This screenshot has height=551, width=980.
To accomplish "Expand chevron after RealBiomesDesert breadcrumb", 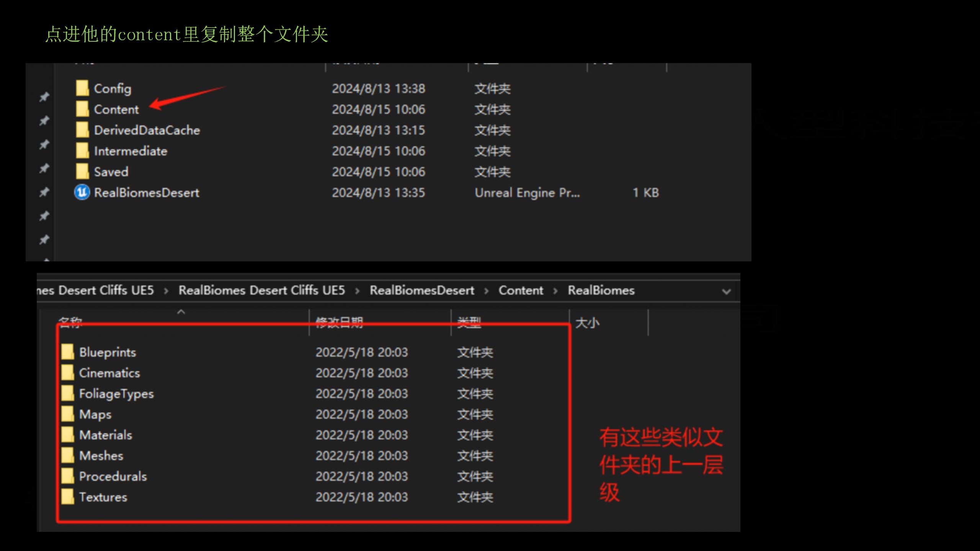I will point(486,291).
